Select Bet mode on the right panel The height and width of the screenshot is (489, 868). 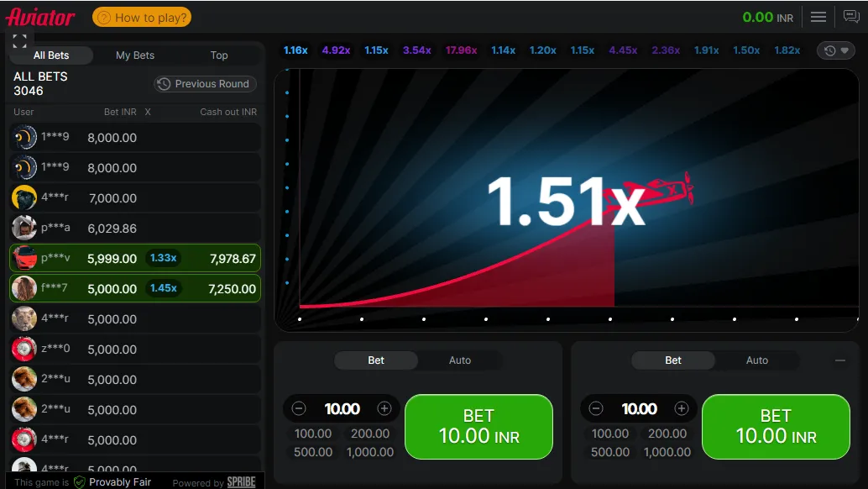click(x=673, y=360)
